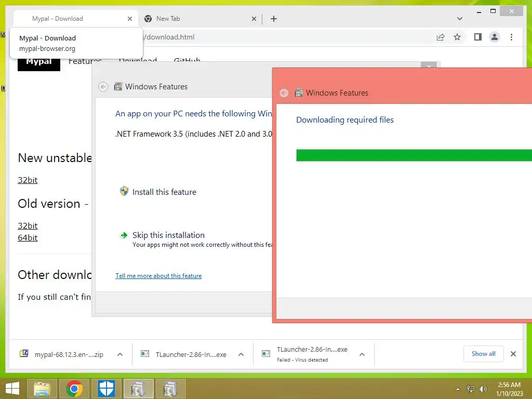Switch to the Mypal - Download tab
This screenshot has height=399, width=532.
76,19
